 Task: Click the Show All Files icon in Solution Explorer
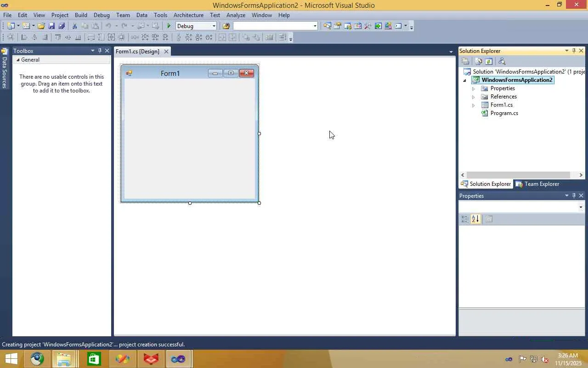(x=479, y=61)
